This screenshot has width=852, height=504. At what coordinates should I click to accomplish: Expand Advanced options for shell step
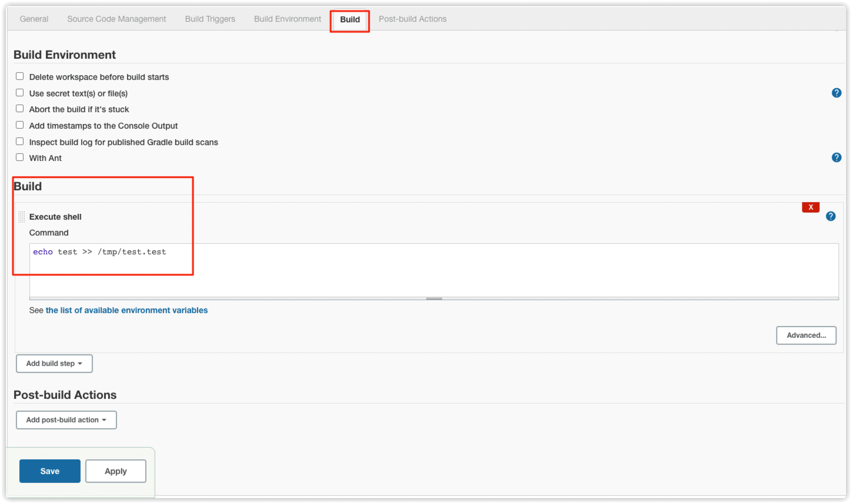806,335
